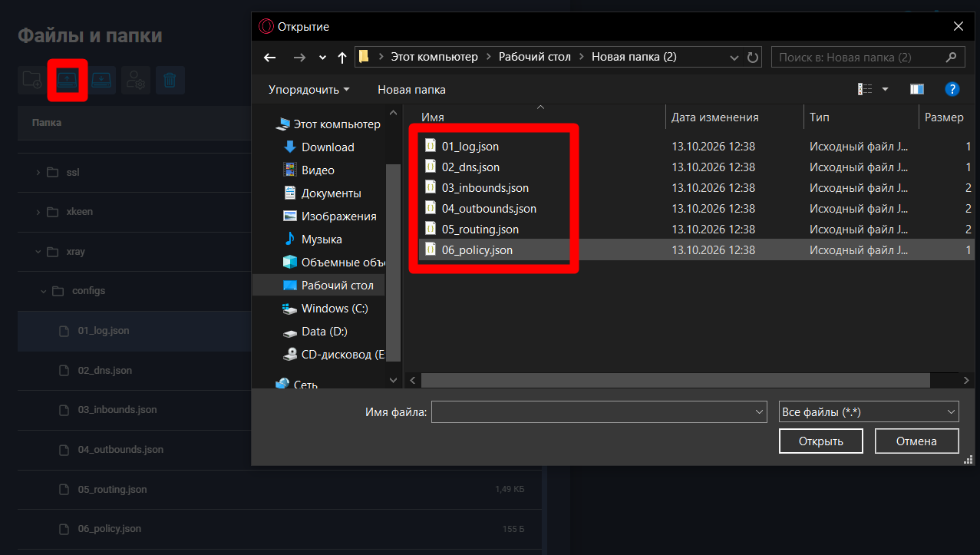Click the Новая папка toolbar button
The image size is (980, 555).
[x=411, y=90]
